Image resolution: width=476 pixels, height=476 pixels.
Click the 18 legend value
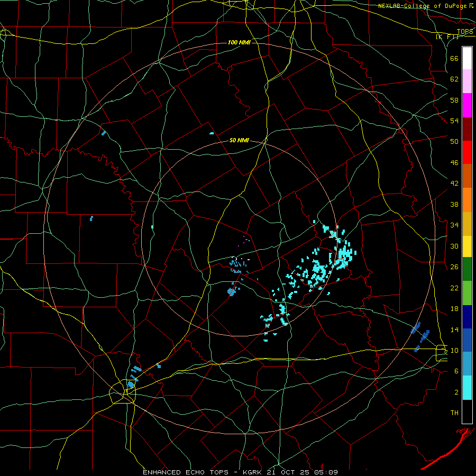point(454,309)
